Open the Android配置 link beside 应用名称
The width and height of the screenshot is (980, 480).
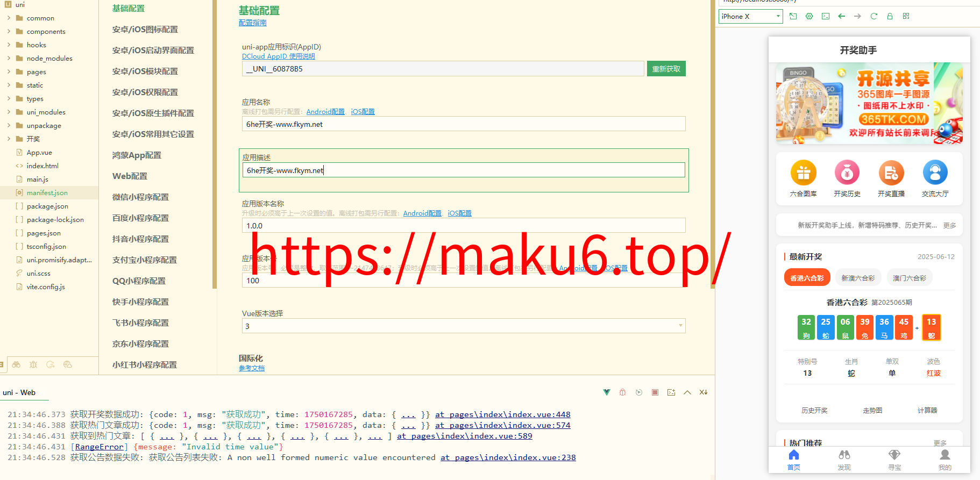[325, 111]
